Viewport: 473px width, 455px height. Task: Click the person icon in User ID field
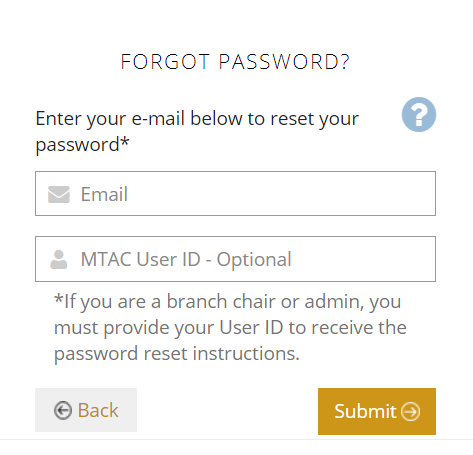59,260
